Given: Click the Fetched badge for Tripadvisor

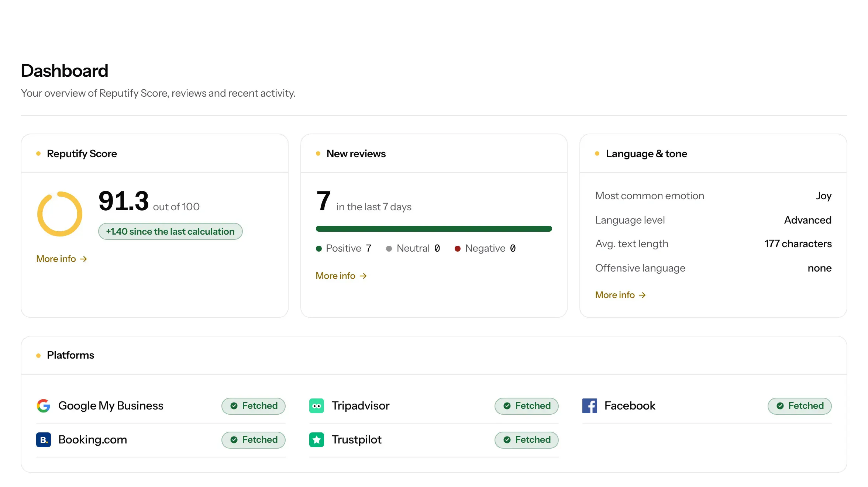Looking at the screenshot, I should [527, 406].
